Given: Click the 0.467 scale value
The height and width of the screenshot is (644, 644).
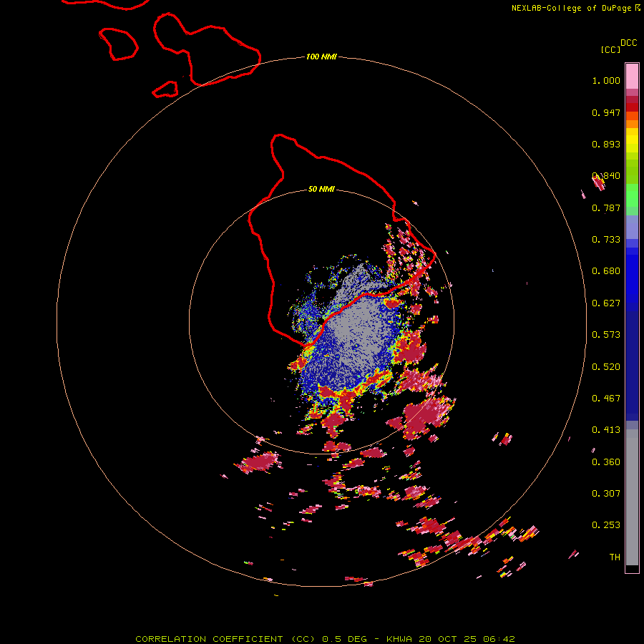Looking at the screenshot, I should (x=606, y=399).
